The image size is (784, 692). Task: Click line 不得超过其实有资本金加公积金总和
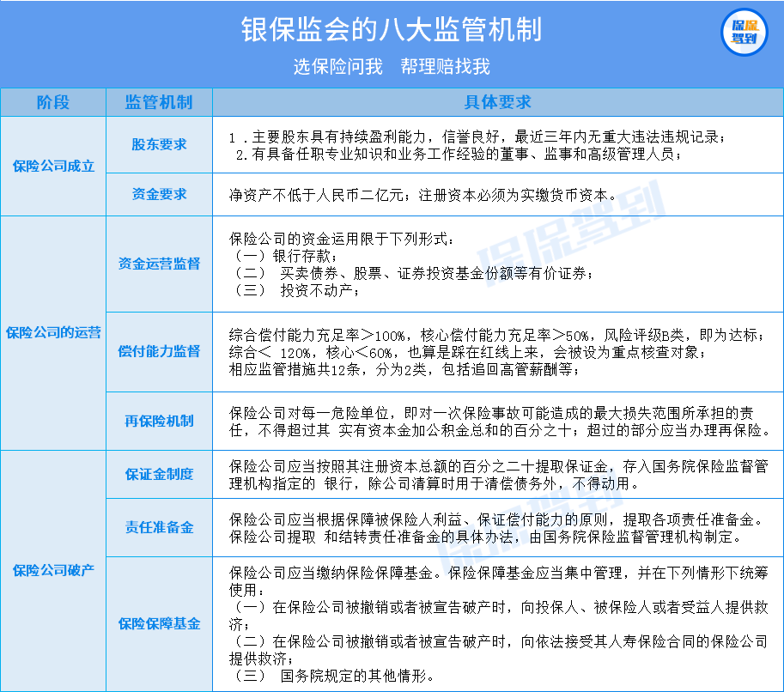(500, 430)
